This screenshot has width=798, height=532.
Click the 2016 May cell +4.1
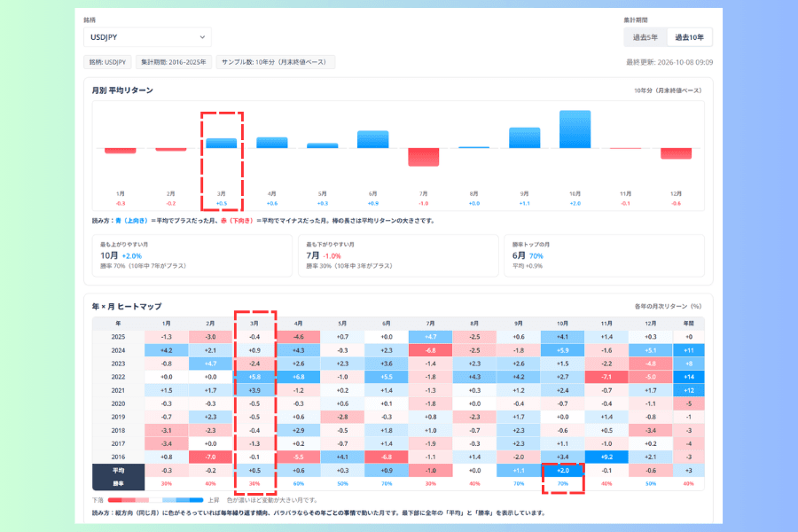pos(342,457)
